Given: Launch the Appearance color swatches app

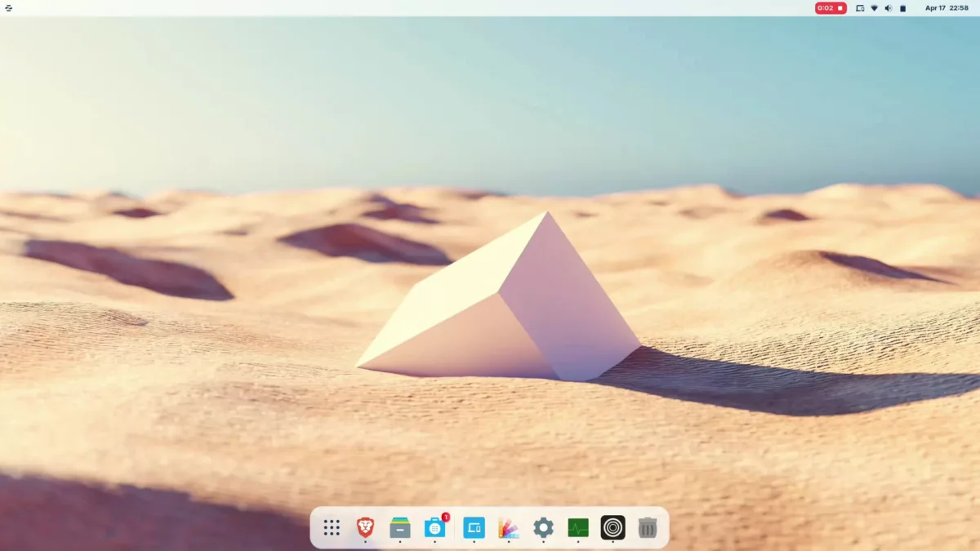Looking at the screenshot, I should pos(509,527).
